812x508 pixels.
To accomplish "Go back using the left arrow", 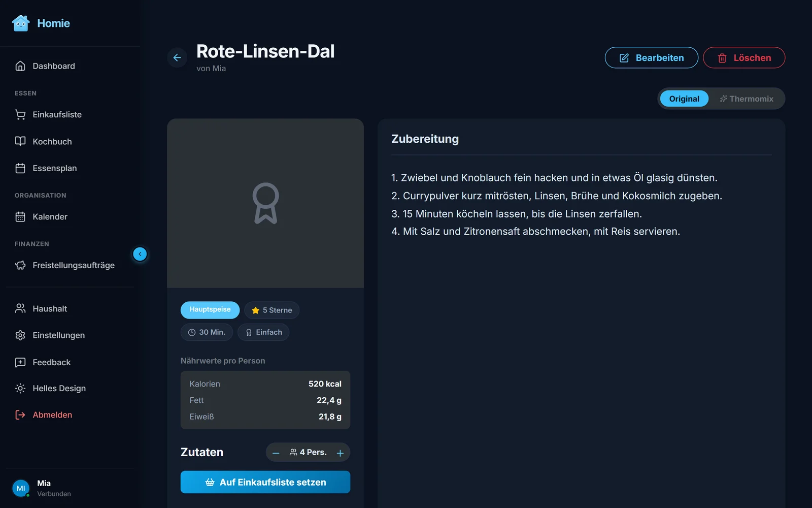I will (177, 57).
